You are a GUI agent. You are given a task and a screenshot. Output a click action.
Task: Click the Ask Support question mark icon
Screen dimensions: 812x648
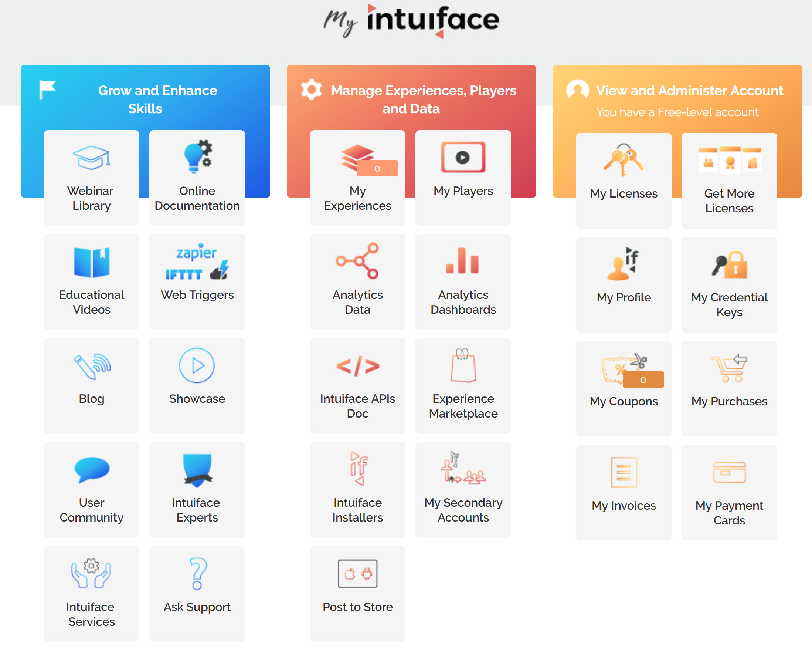(198, 573)
